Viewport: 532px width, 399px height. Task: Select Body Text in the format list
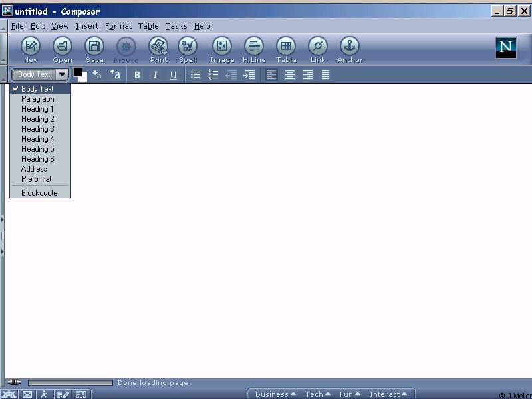(x=40, y=89)
